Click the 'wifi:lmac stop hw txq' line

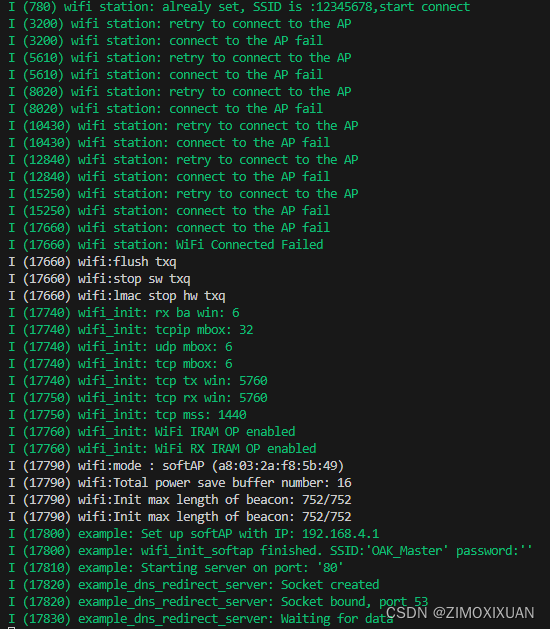[x=117, y=296]
